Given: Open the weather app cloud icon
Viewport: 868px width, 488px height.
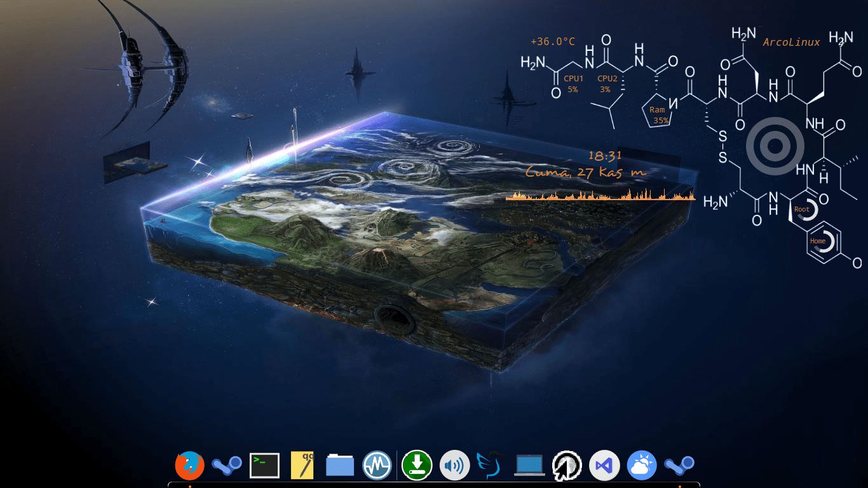Looking at the screenshot, I should coord(642,466).
